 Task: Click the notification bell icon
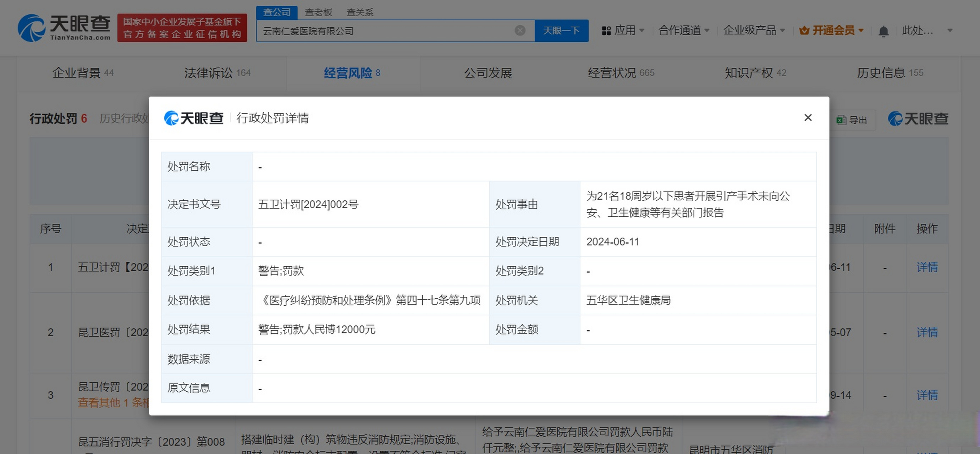(x=883, y=31)
